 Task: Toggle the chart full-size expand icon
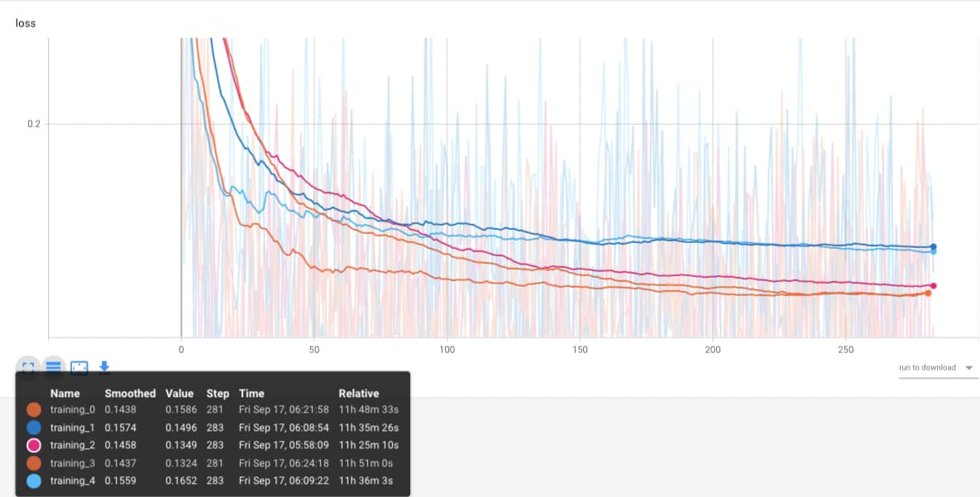coord(28,367)
